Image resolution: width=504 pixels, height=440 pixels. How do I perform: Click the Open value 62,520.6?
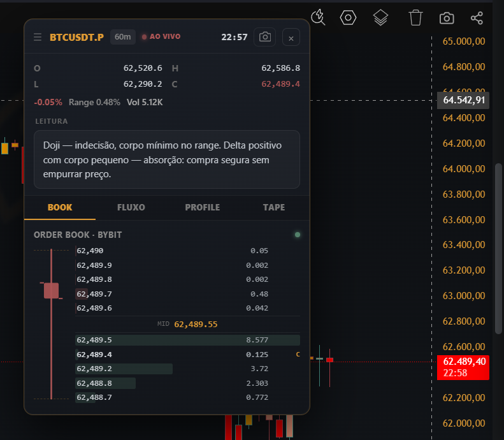(x=143, y=68)
